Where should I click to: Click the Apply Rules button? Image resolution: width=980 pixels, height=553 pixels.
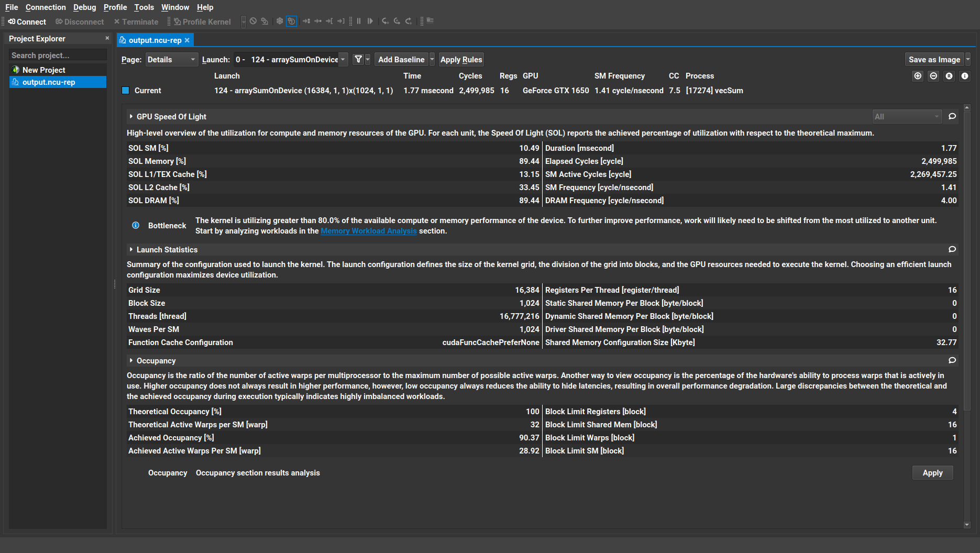coord(461,60)
